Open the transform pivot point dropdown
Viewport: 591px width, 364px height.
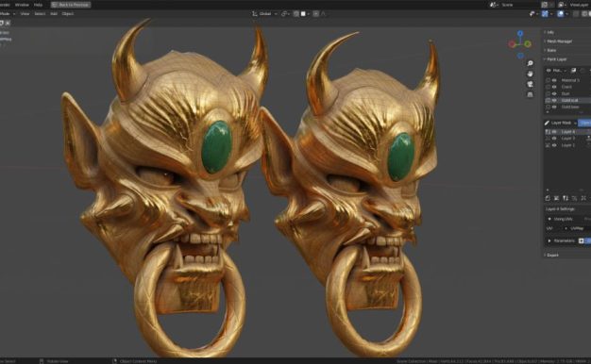[x=285, y=14]
